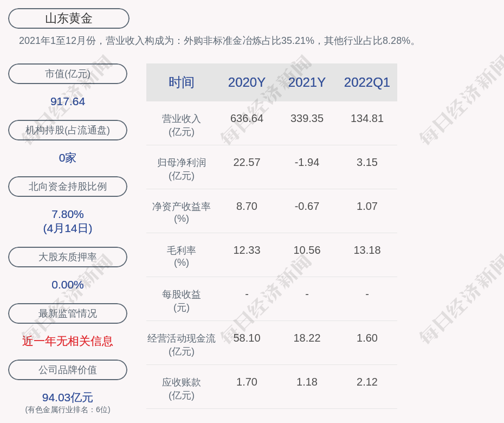504x423 pixels.
Task: Open the 最新监管情况 pill
Action: (x=68, y=313)
